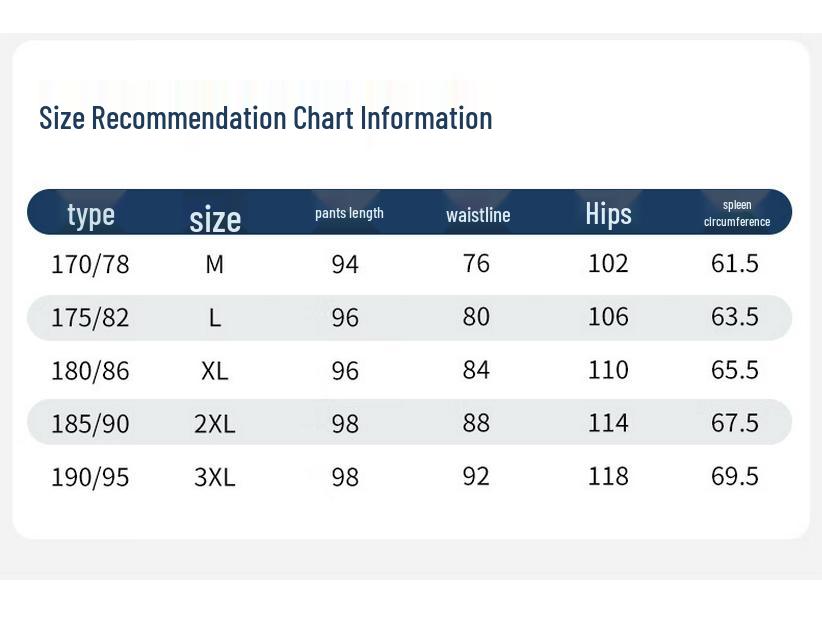
Task: Click the size column header
Action: (215, 218)
